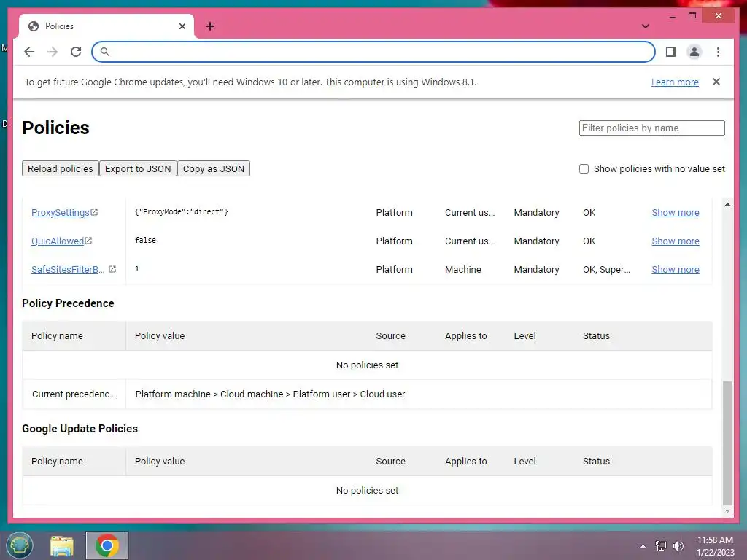Reload the page with the refresh icon

coord(76,52)
